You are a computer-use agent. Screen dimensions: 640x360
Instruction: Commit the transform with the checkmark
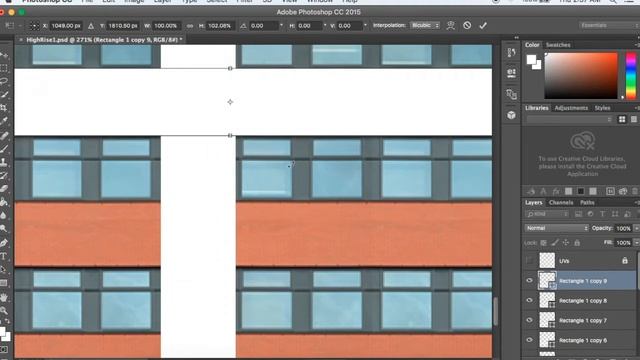483,26
